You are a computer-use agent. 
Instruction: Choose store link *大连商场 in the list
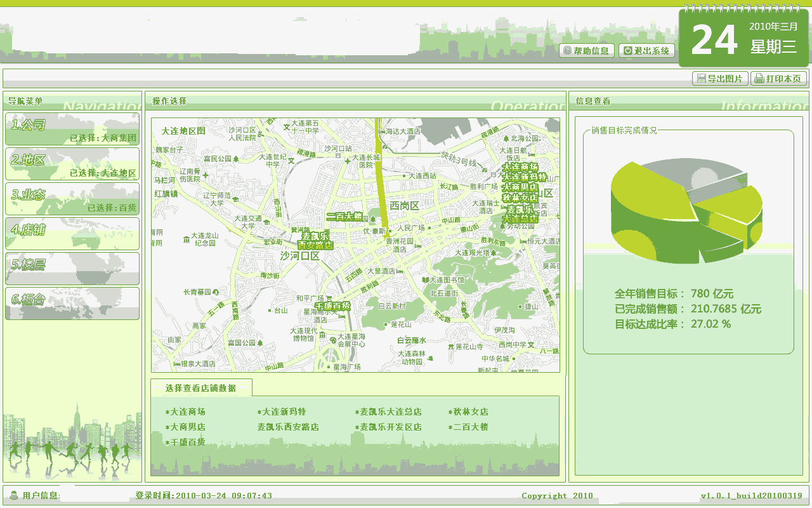[x=185, y=412]
